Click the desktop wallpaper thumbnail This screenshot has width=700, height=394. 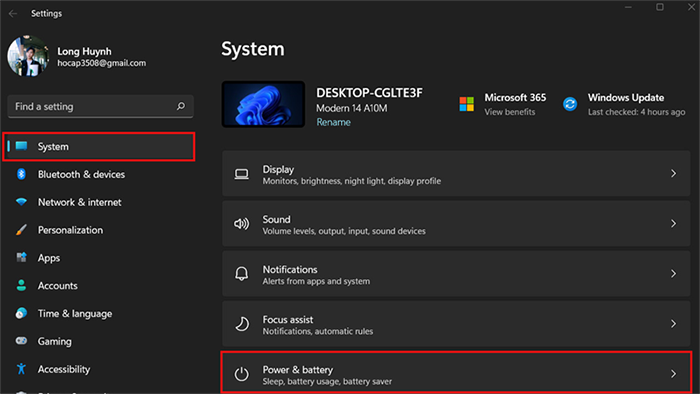tap(263, 104)
